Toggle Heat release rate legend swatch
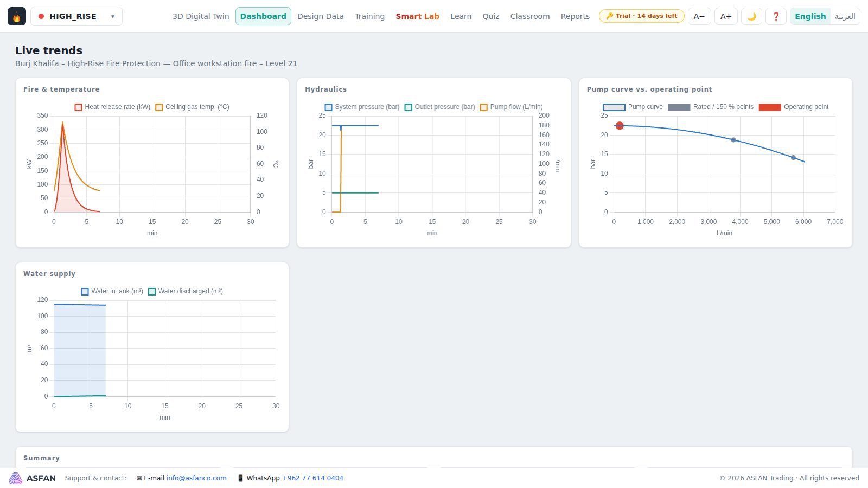Screen dimensions: 868x488 [x=78, y=107]
